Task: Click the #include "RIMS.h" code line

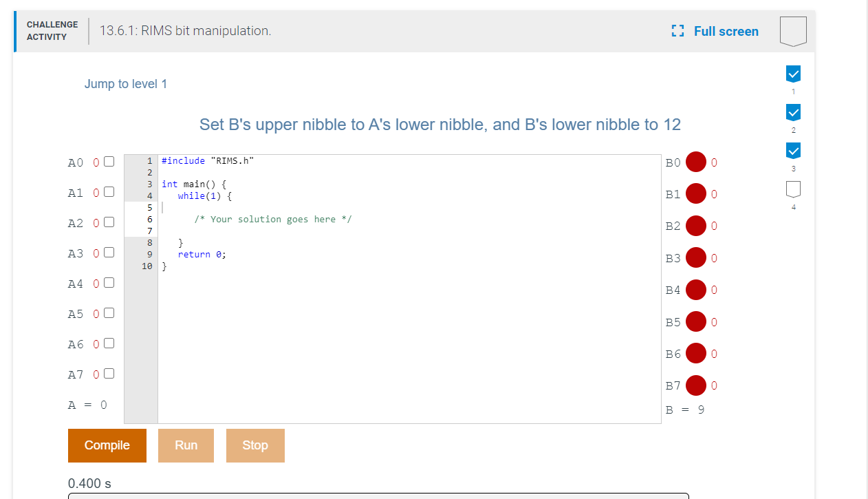Action: click(x=208, y=160)
